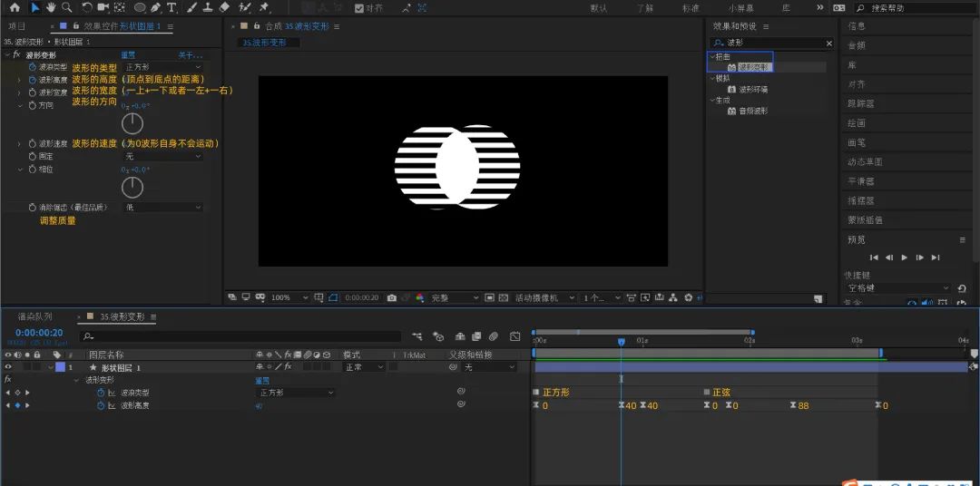Open the 波浪类型 dropdown showing 正方形

coord(163,67)
